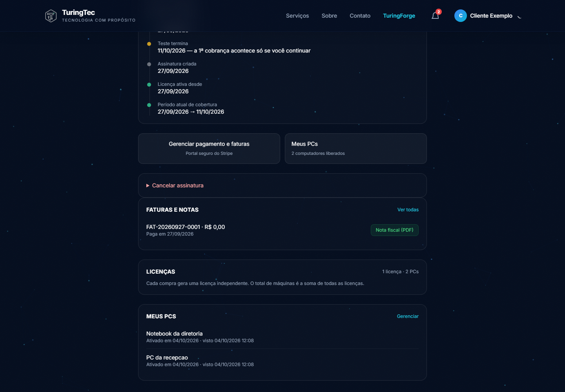Expand the Cancelar assinatura disclosure triangle
The width and height of the screenshot is (565, 392).
pos(148,185)
